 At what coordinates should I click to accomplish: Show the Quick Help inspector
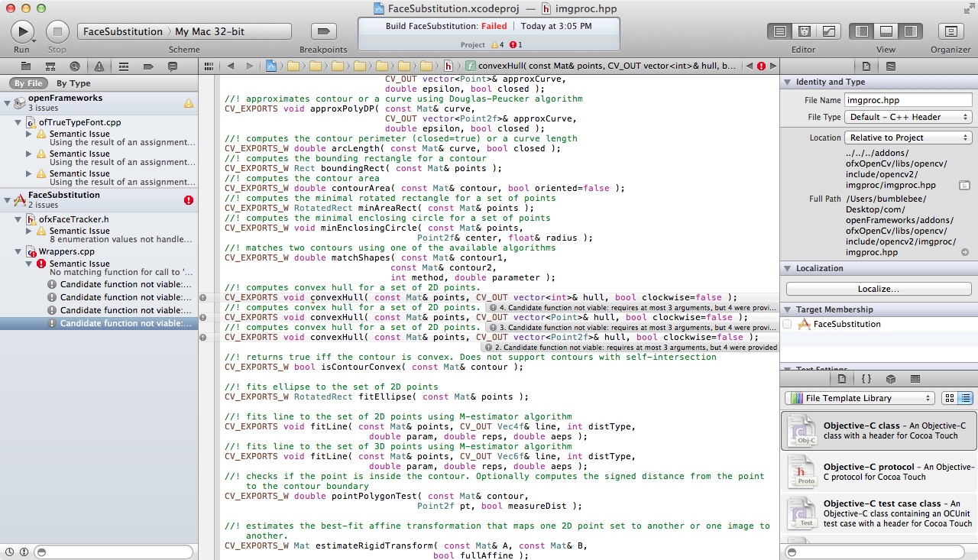891,66
